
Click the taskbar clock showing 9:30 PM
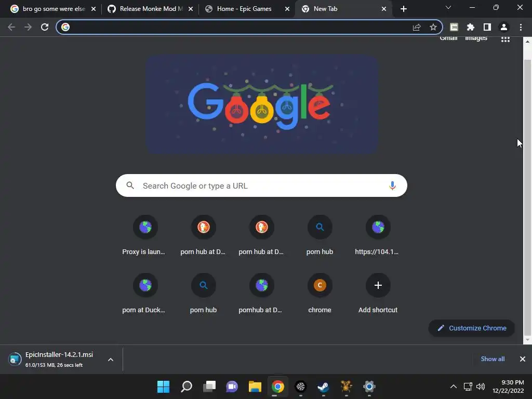click(x=508, y=387)
